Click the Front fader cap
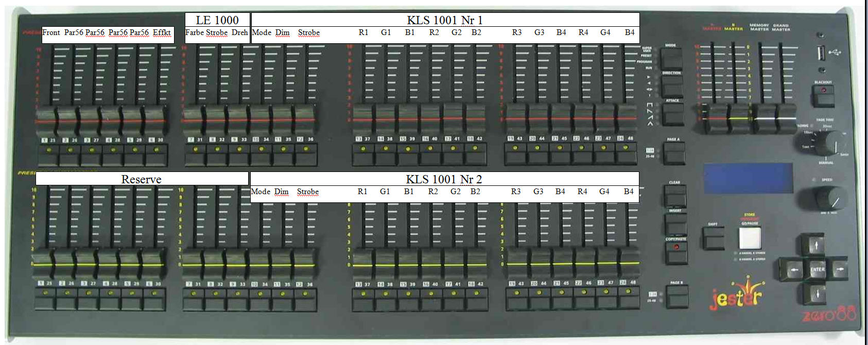 pyautogui.click(x=46, y=120)
